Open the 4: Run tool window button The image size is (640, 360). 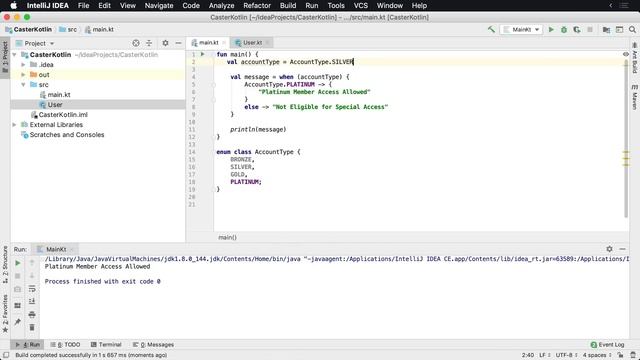click(27, 344)
